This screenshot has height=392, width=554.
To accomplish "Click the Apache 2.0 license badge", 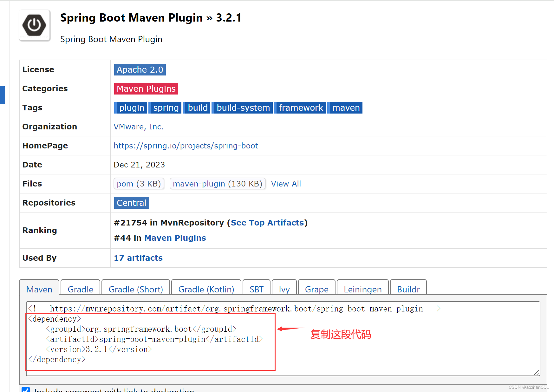I will pyautogui.click(x=140, y=69).
